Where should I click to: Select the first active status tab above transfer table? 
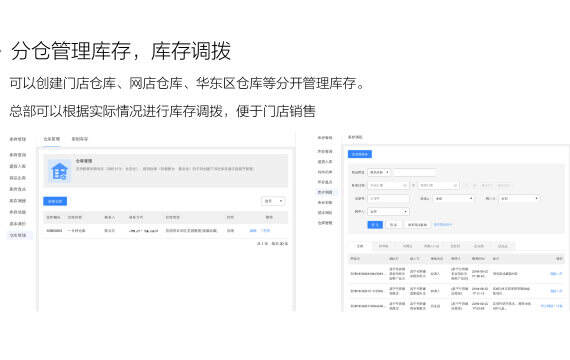point(360,246)
